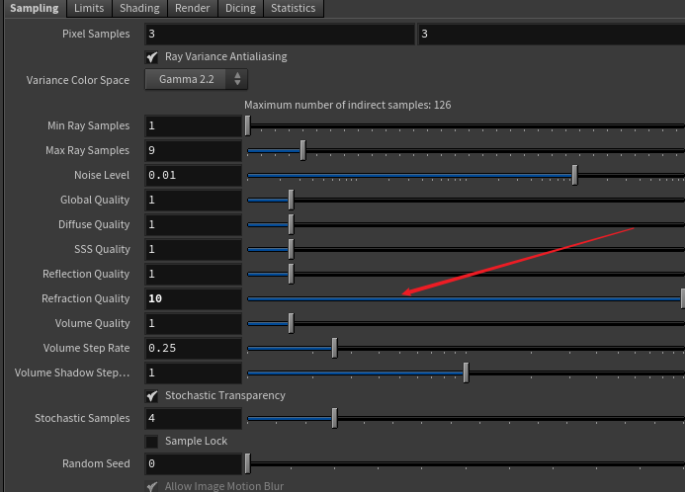Select the Render tab
The image size is (685, 492).
pyautogui.click(x=192, y=8)
